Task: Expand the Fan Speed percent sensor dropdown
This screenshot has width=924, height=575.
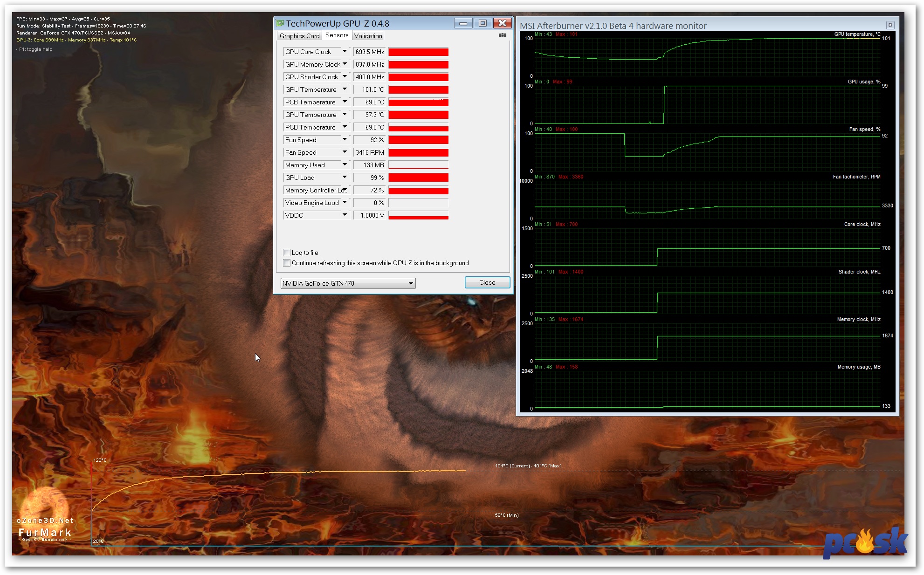Action: point(345,139)
